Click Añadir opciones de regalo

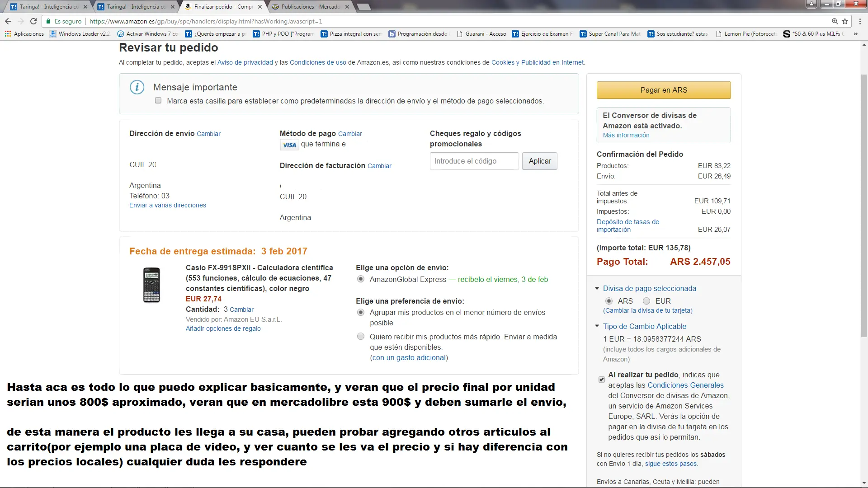223,328
